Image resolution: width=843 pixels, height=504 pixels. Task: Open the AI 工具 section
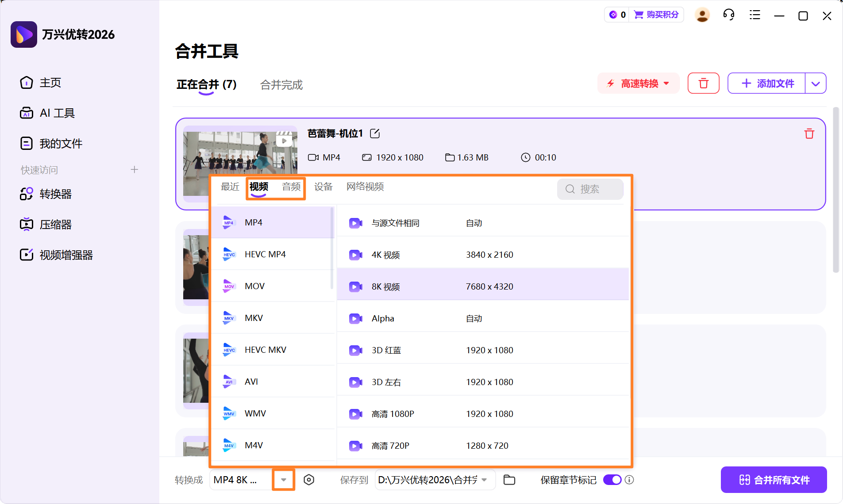[x=56, y=113]
